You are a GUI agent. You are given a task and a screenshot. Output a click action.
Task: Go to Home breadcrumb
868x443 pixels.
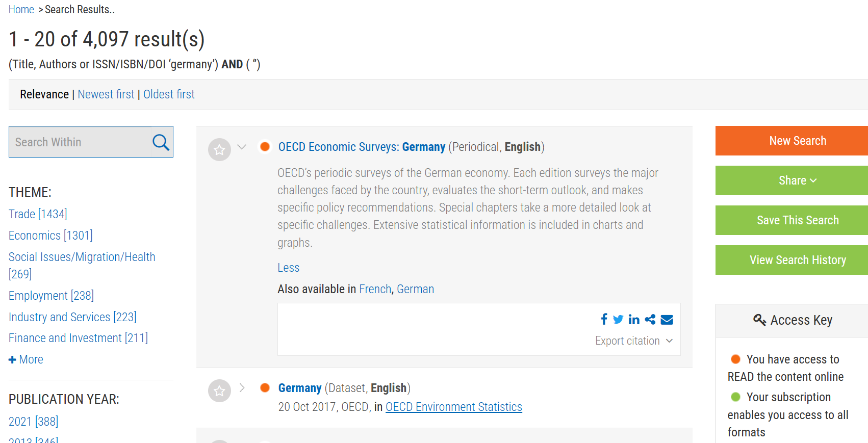pyautogui.click(x=21, y=10)
